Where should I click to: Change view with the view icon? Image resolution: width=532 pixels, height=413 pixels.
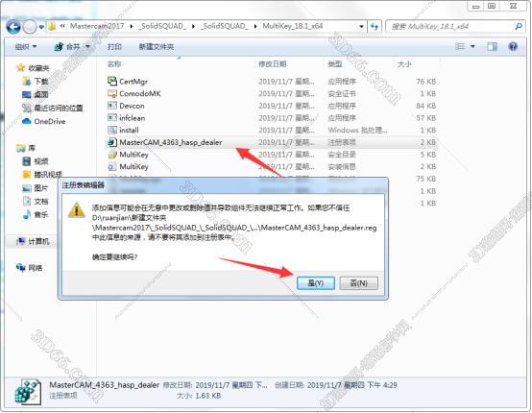pos(460,46)
